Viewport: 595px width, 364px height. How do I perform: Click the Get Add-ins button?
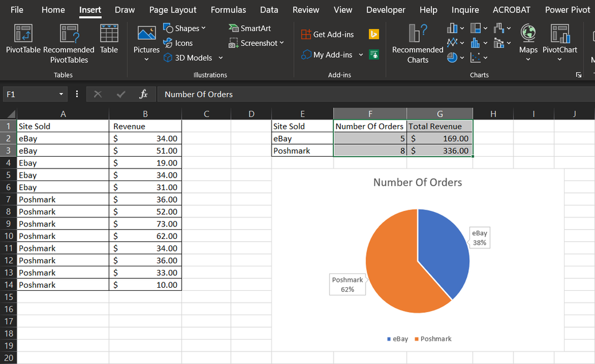(327, 35)
